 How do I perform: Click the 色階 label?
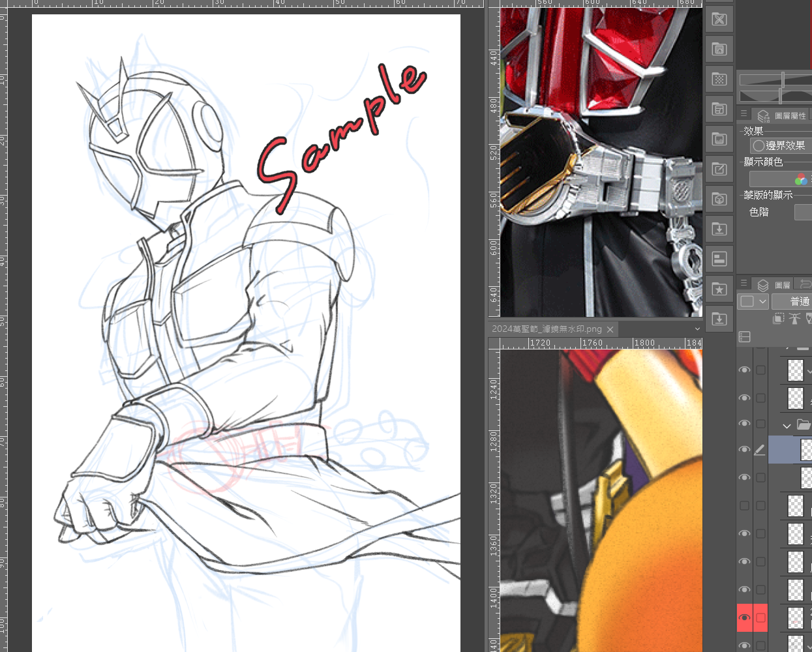point(759,212)
